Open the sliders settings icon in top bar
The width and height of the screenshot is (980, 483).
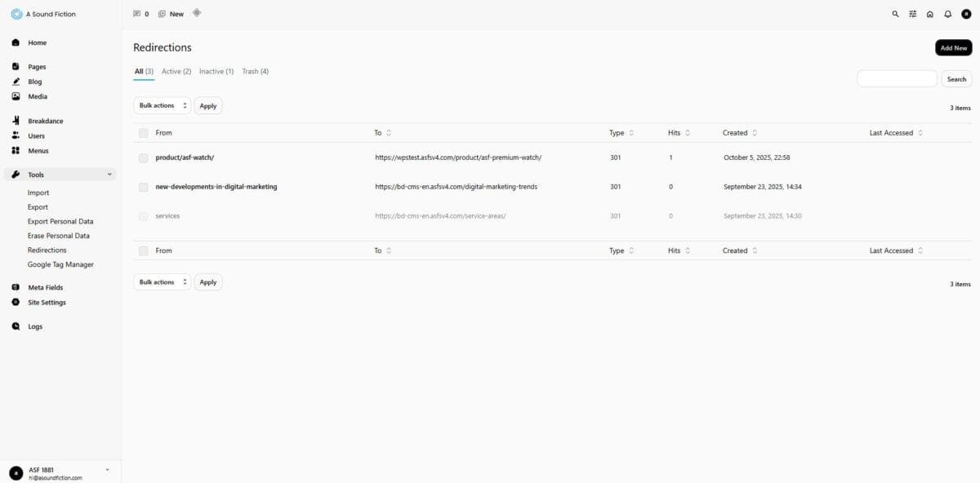(x=913, y=14)
